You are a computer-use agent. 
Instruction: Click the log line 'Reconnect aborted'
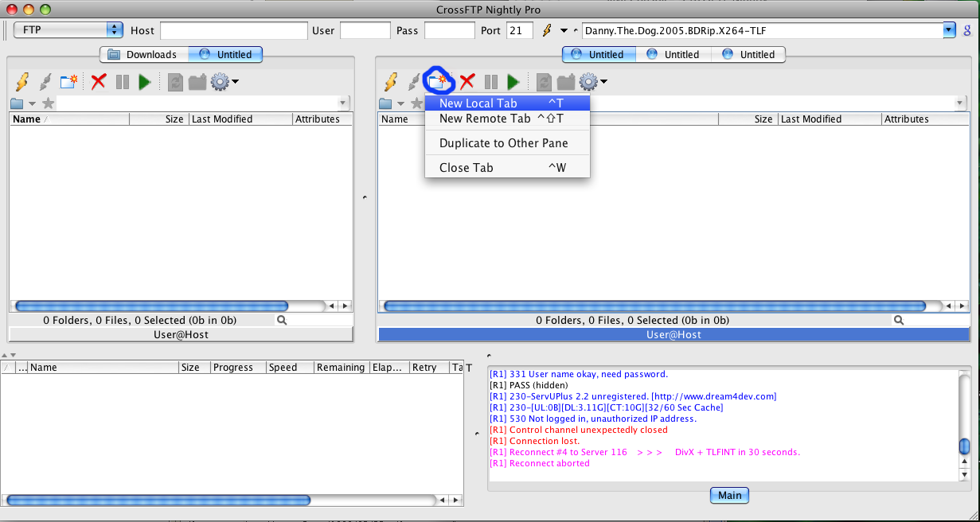coord(540,463)
